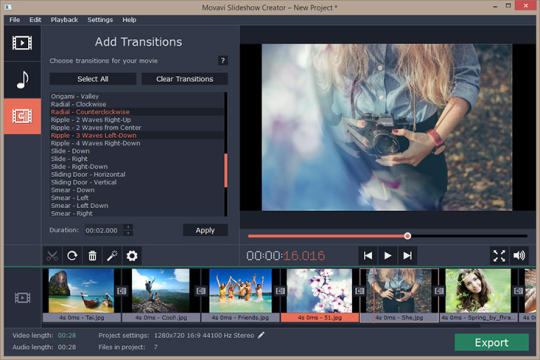Image resolution: width=540 pixels, height=360 pixels.
Task: Start playback with the play button
Action: click(387, 256)
